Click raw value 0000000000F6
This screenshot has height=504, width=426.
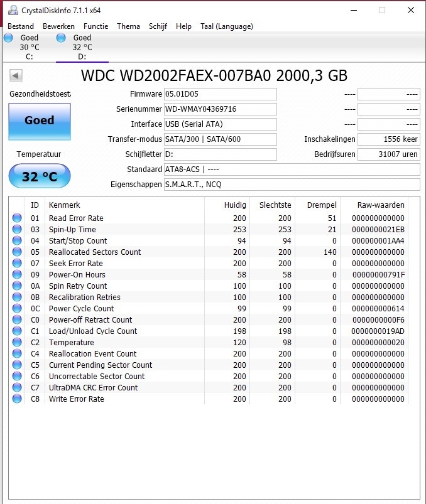[x=378, y=320]
